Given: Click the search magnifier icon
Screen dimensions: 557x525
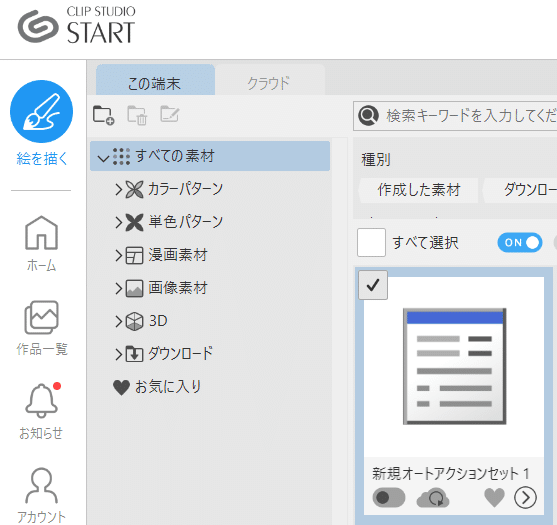Looking at the screenshot, I should click(x=368, y=115).
